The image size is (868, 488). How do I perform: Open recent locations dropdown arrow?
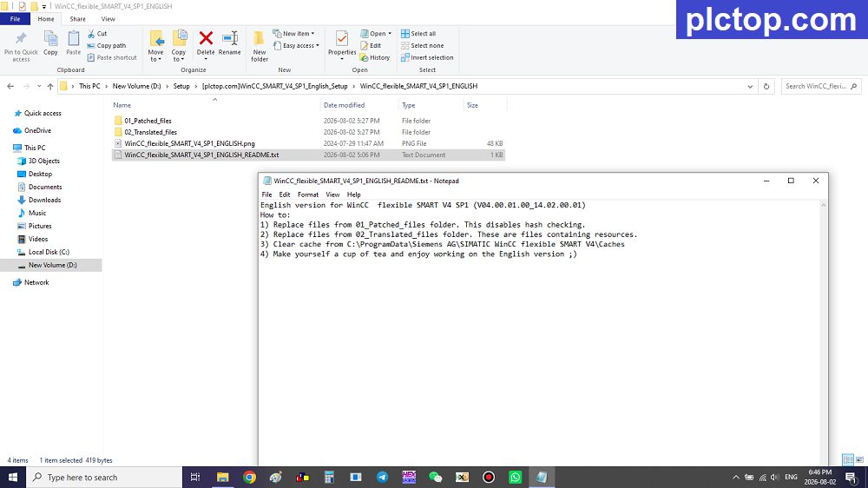tap(39, 87)
